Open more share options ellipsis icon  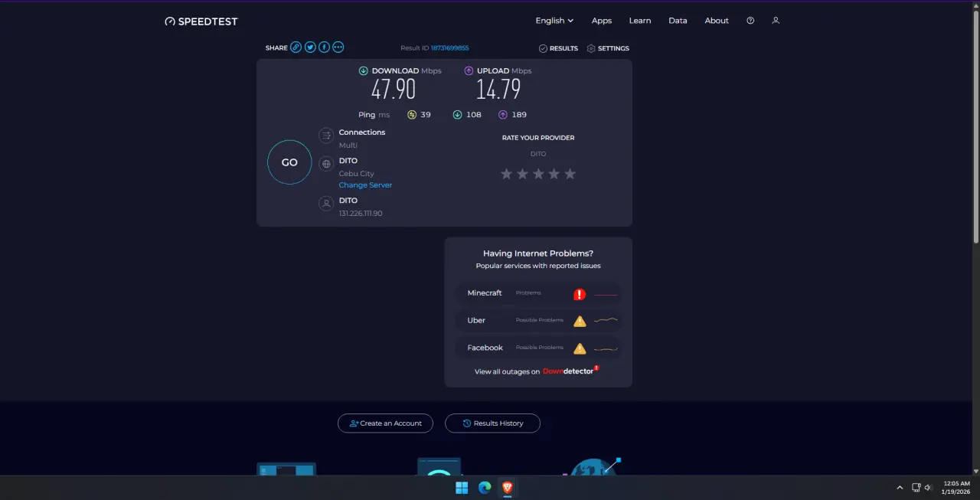[338, 47]
